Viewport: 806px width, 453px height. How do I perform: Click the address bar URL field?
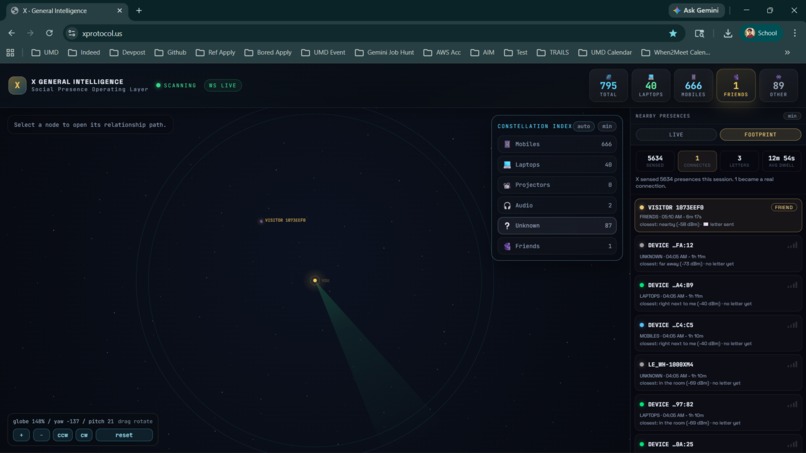(x=373, y=33)
